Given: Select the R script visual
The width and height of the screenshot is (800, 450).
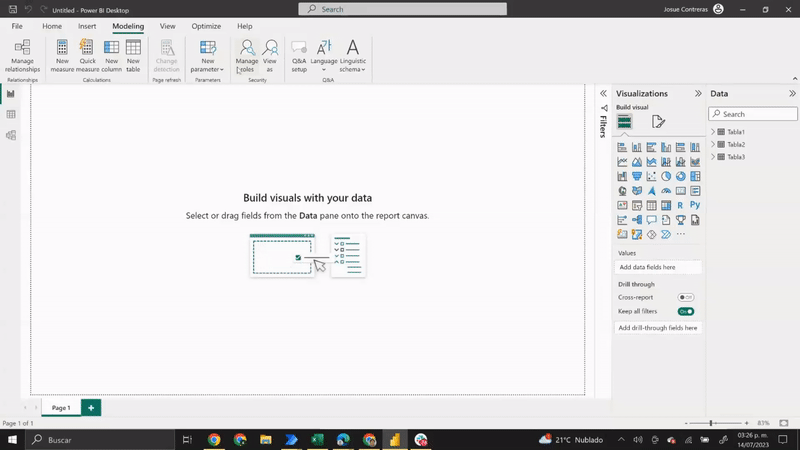Looking at the screenshot, I should [681, 205].
